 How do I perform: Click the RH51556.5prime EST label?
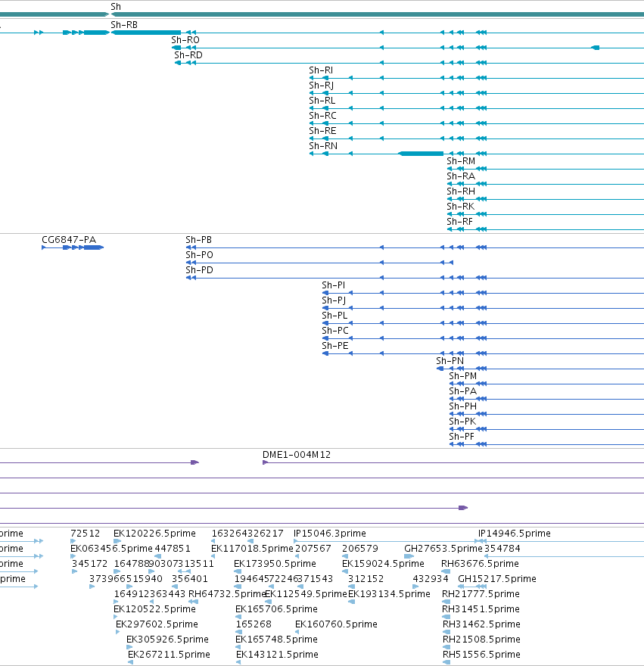[481, 655]
